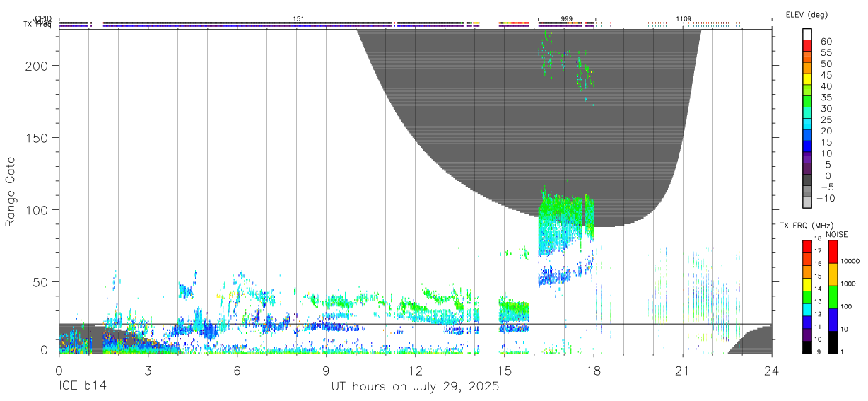Click the red swatch in the ELEV color bar
Screen dimensions: 868x401
click(x=807, y=45)
